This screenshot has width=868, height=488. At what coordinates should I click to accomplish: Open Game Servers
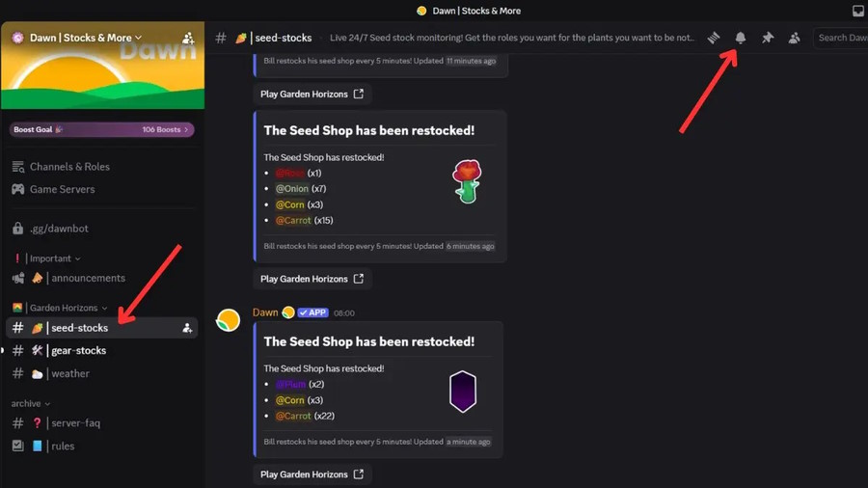coord(62,189)
